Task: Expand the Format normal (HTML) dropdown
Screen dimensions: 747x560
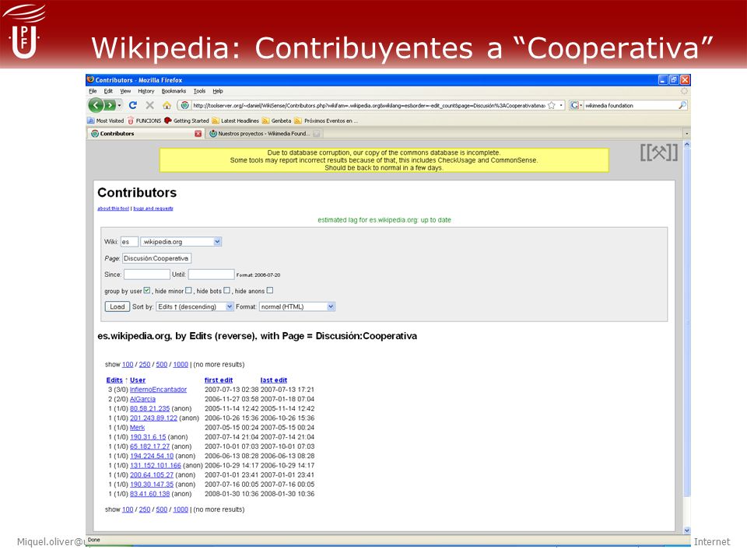Action: click(297, 306)
